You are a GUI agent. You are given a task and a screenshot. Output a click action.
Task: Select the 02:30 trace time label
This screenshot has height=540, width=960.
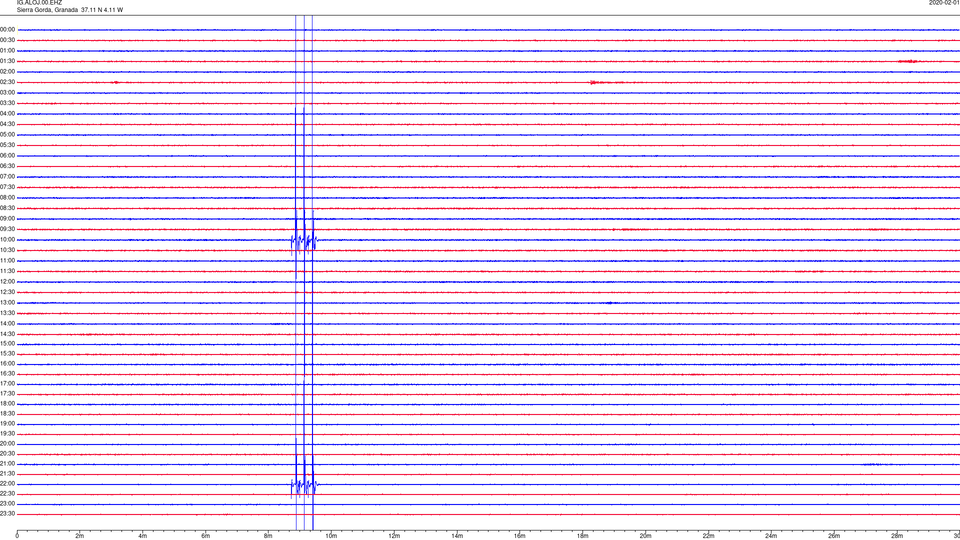pyautogui.click(x=7, y=82)
